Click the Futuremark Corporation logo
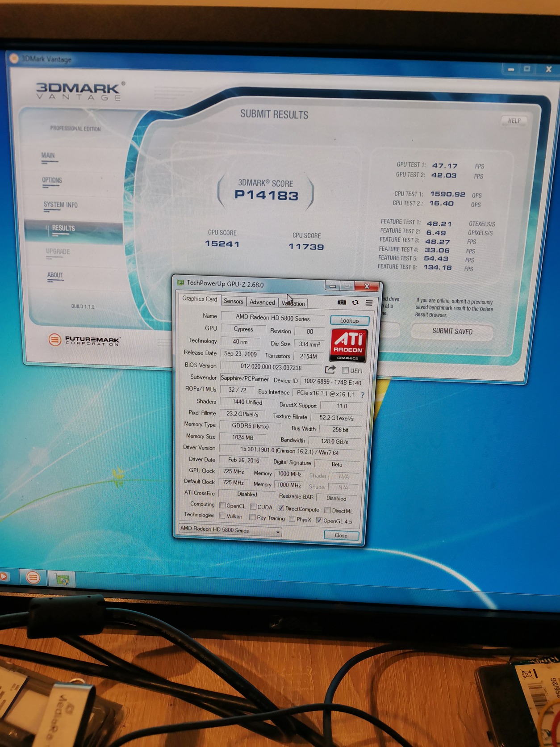 (x=84, y=340)
